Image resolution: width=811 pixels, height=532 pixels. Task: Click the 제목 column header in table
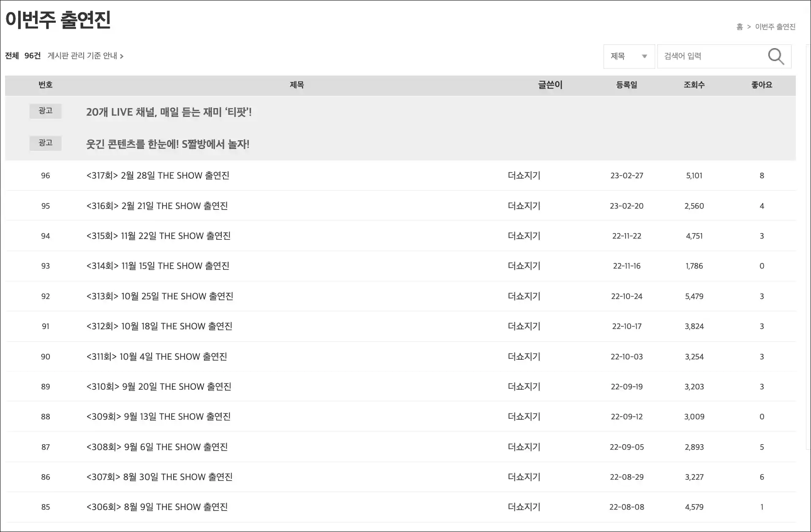pos(297,85)
